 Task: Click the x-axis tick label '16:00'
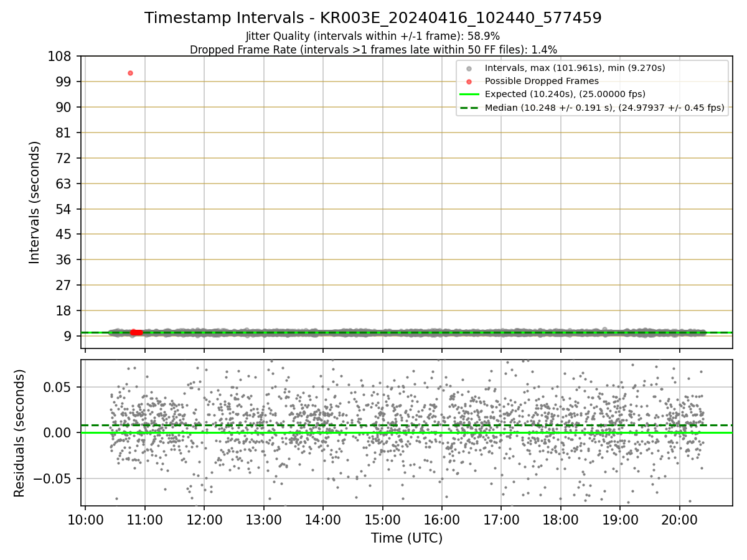coord(442,520)
